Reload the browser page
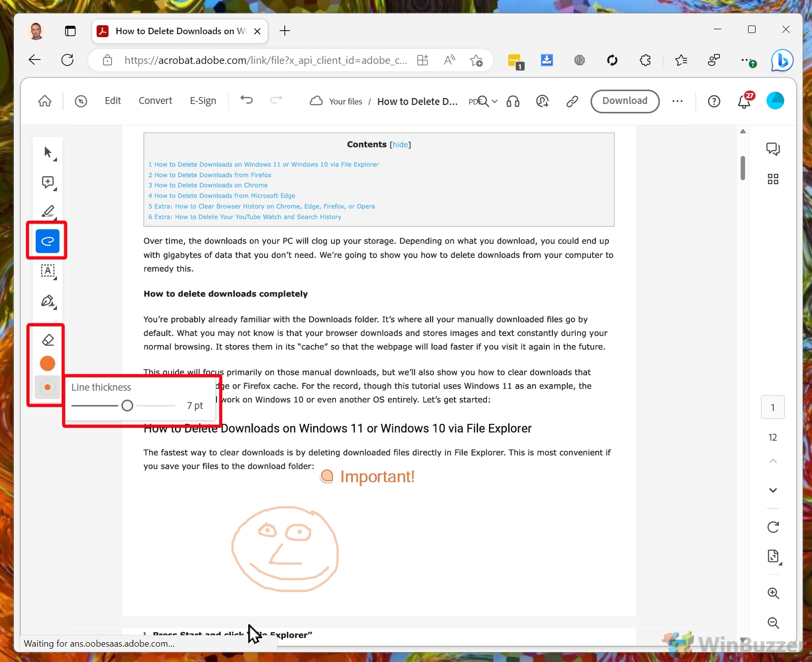Image resolution: width=812 pixels, height=662 pixels. [x=67, y=60]
